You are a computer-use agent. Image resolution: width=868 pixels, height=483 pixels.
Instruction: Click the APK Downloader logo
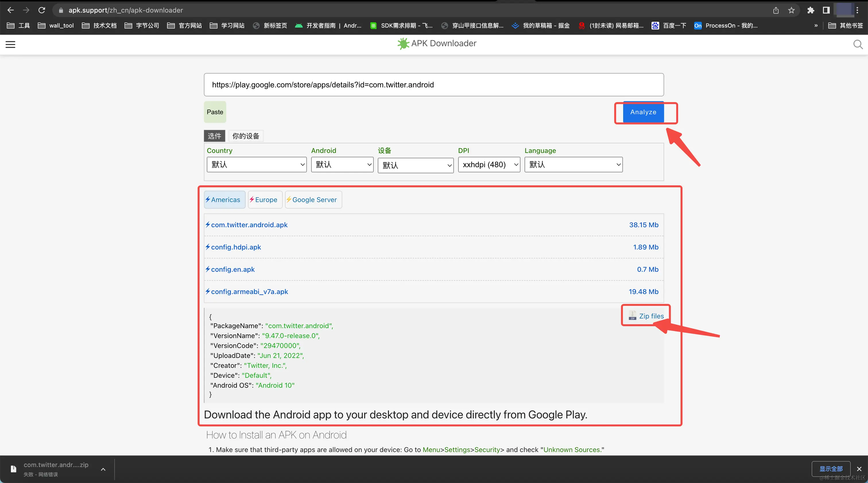pos(437,43)
